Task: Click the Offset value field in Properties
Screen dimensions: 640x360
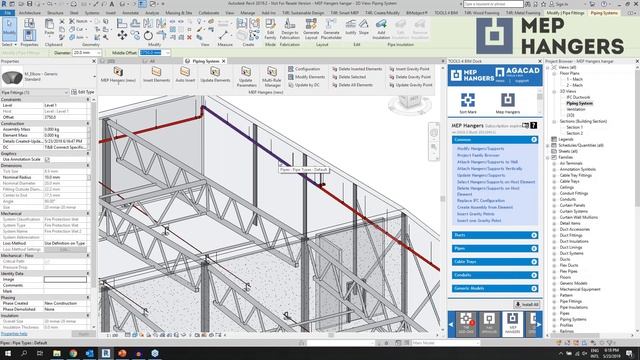Action: [65, 117]
